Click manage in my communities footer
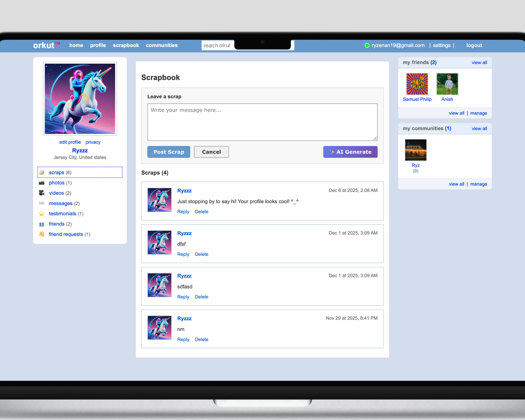The image size is (525, 420). (479, 184)
